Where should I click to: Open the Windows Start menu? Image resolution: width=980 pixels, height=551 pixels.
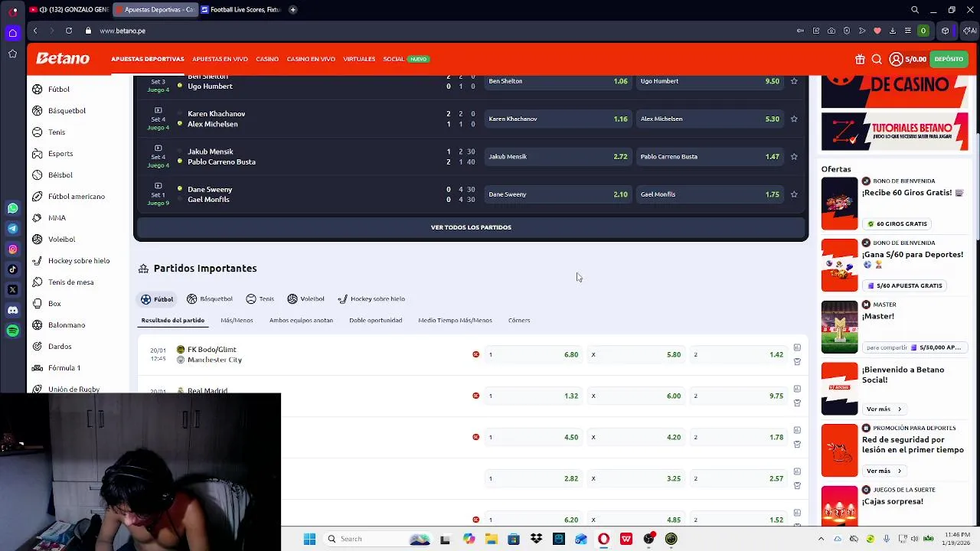(x=309, y=539)
